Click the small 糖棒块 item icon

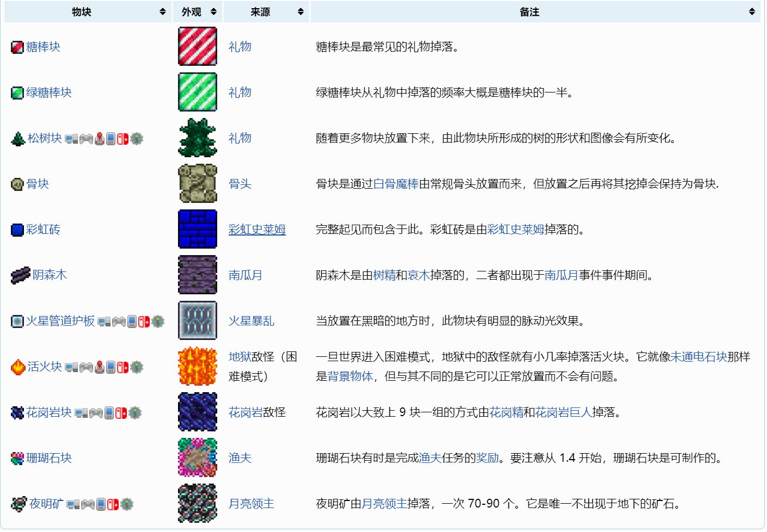tap(17, 47)
